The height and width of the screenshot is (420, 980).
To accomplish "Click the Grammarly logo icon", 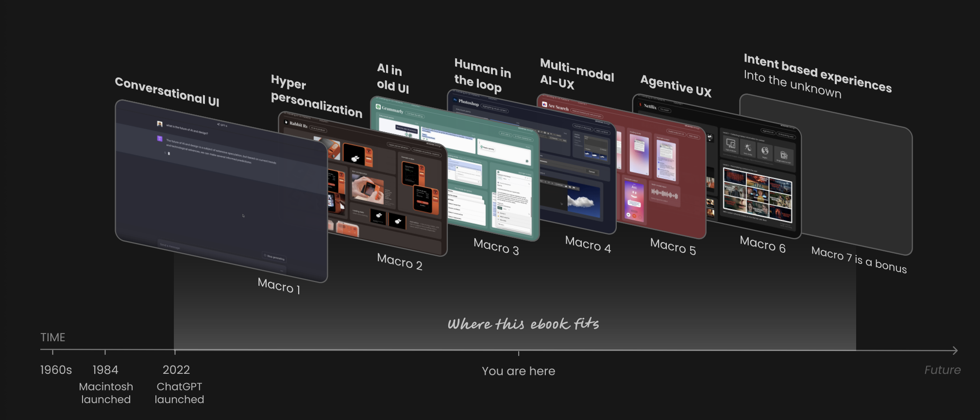I will coord(378,107).
